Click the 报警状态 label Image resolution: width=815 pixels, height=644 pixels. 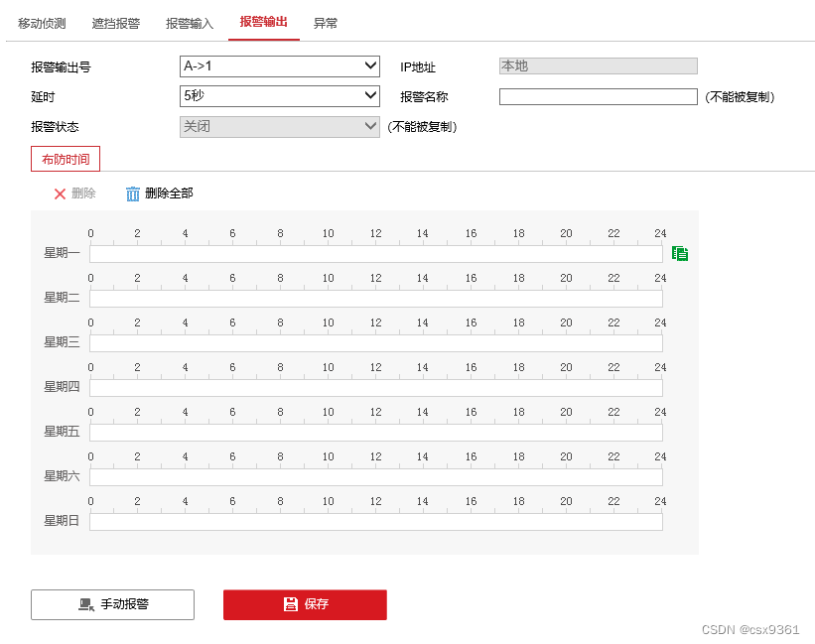click(x=55, y=127)
